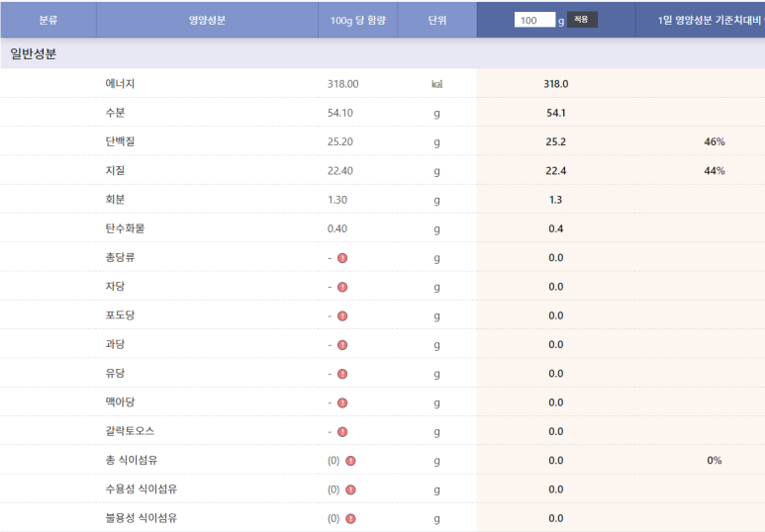
Task: Click the red warning icon in 유당 row
Action: coord(342,374)
